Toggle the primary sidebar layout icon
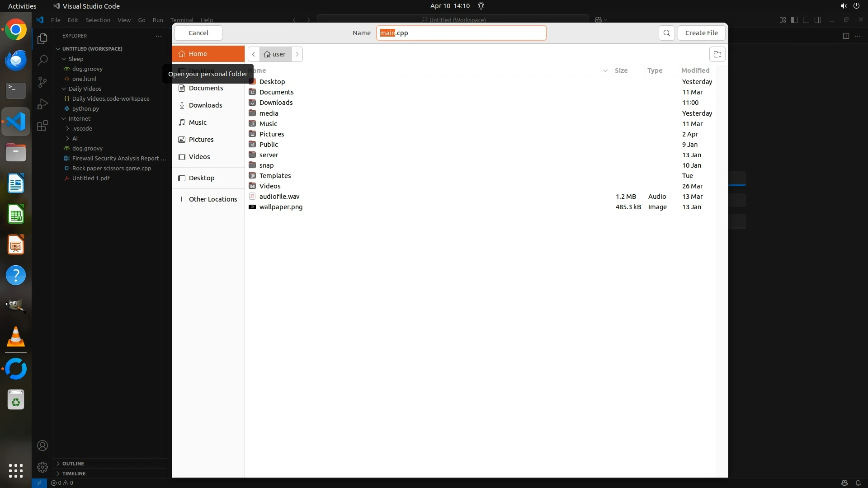 tap(794, 20)
